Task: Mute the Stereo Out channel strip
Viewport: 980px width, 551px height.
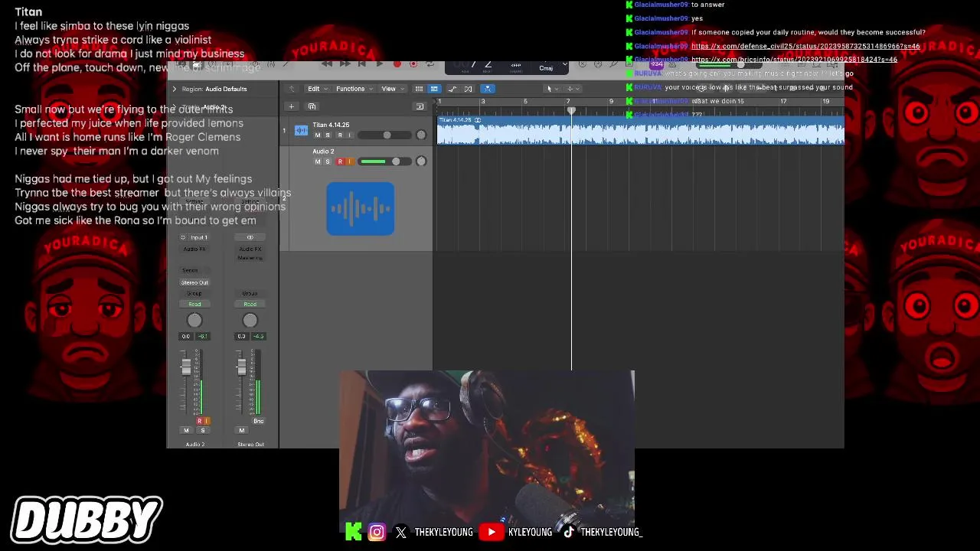Action: [242, 430]
